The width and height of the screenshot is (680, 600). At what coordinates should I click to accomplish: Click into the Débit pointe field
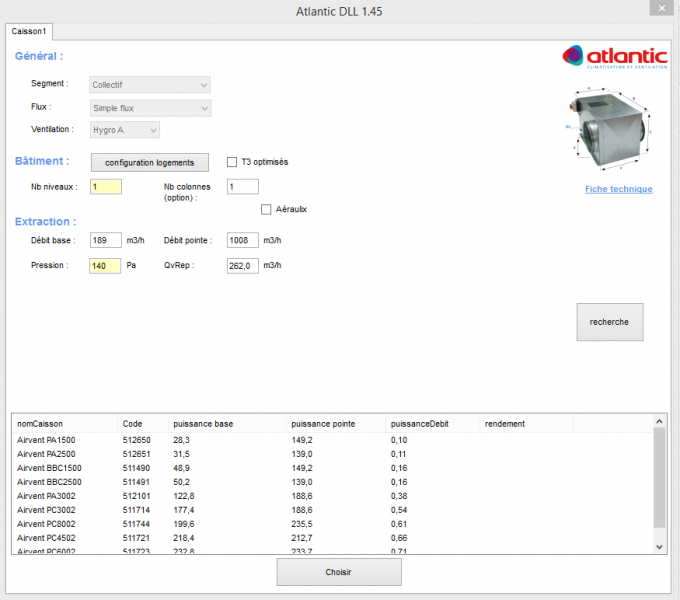click(x=243, y=240)
